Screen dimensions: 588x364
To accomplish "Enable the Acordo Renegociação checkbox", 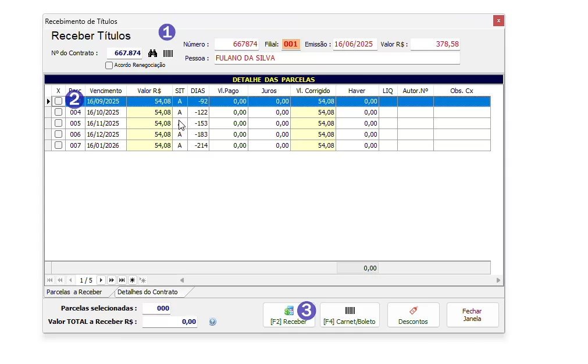I will coord(109,66).
